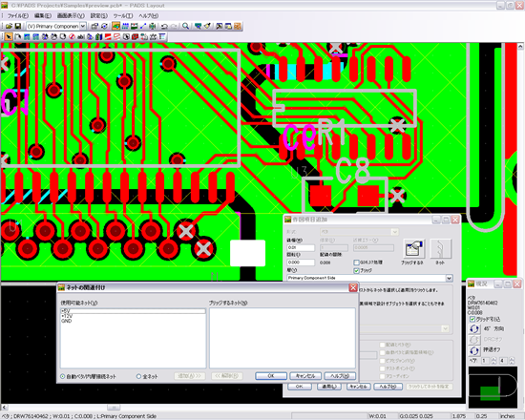Screen dimensions: 525x420
Task: Select the 全ネット radio button
Action: click(138, 376)
